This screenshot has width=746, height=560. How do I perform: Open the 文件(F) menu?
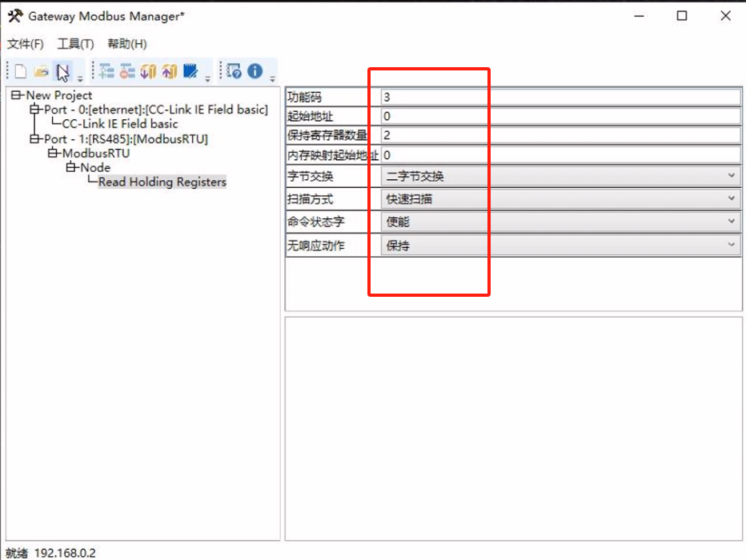[25, 44]
